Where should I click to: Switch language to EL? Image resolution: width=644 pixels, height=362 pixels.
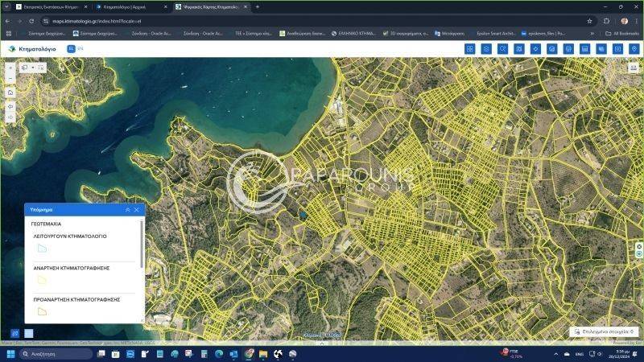pyautogui.click(x=71, y=49)
